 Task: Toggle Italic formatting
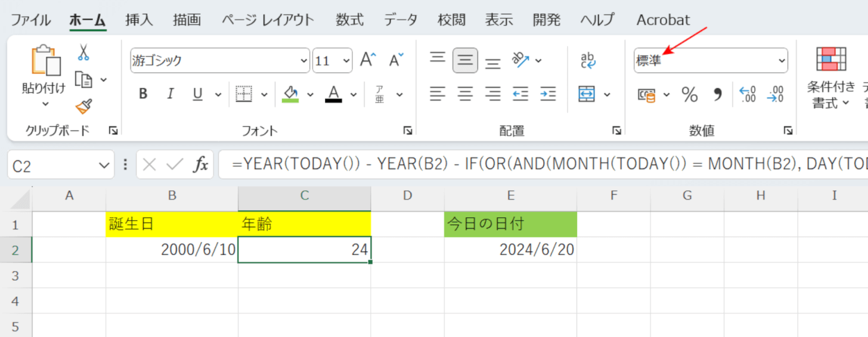point(170,94)
